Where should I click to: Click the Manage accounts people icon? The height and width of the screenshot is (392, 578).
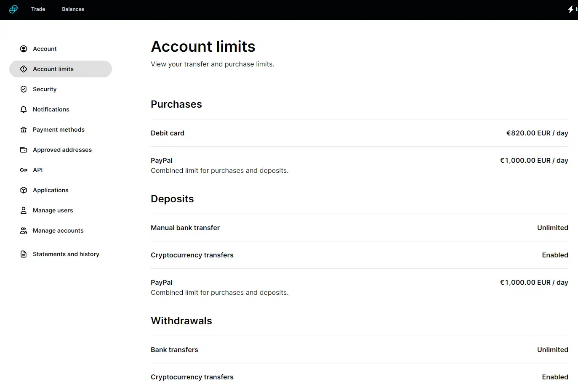[x=24, y=230]
